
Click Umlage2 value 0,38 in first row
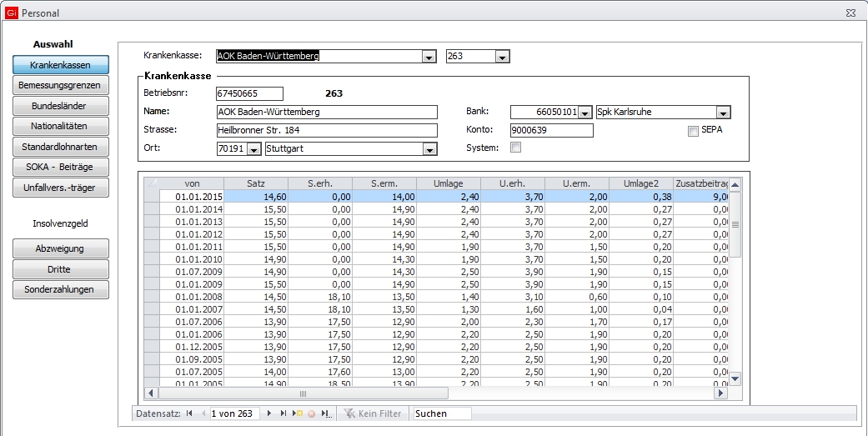tap(641, 197)
